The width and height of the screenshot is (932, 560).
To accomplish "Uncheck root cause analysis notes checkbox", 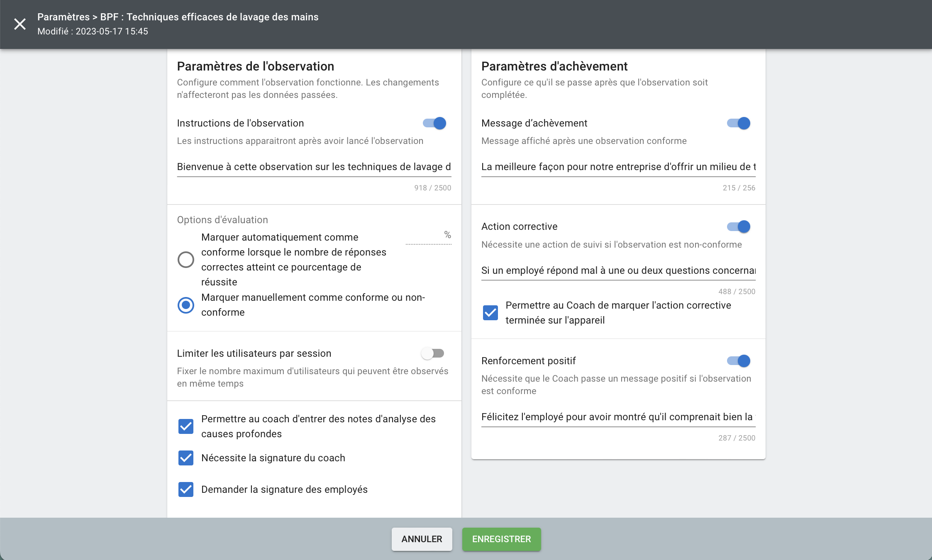I will pyautogui.click(x=186, y=426).
